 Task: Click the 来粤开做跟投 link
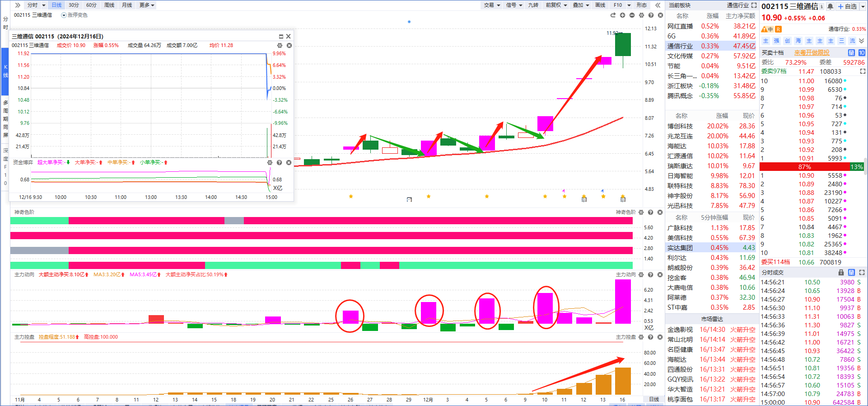pos(812,53)
